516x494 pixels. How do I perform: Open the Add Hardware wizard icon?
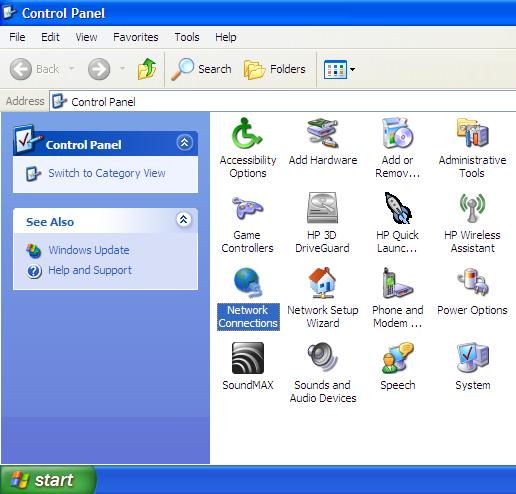pyautogui.click(x=322, y=133)
